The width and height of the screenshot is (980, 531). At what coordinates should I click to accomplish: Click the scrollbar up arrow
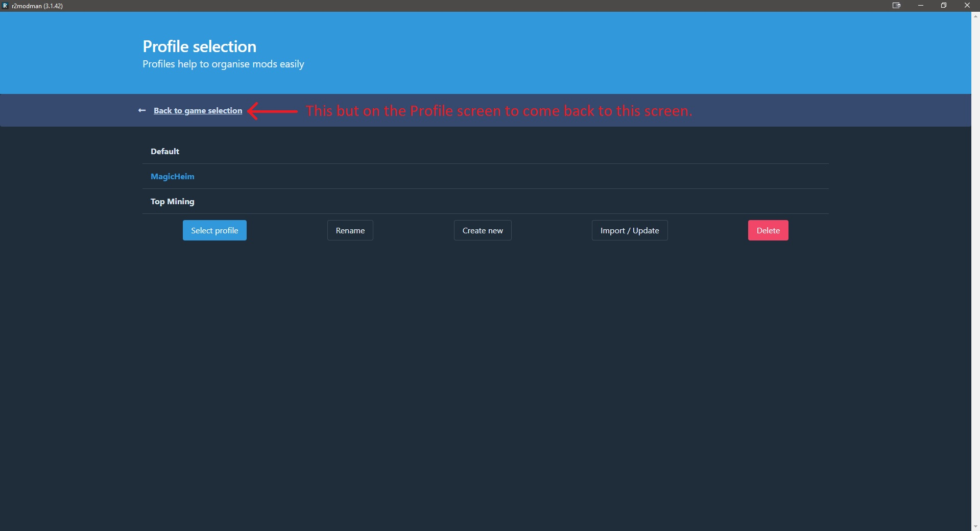(975, 16)
